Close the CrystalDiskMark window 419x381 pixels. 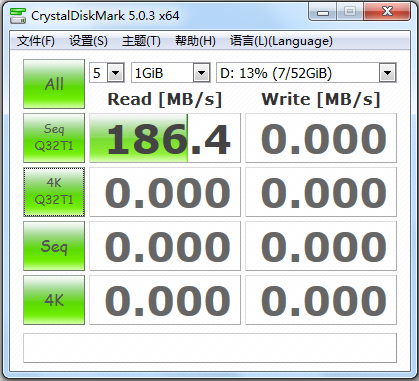point(387,12)
